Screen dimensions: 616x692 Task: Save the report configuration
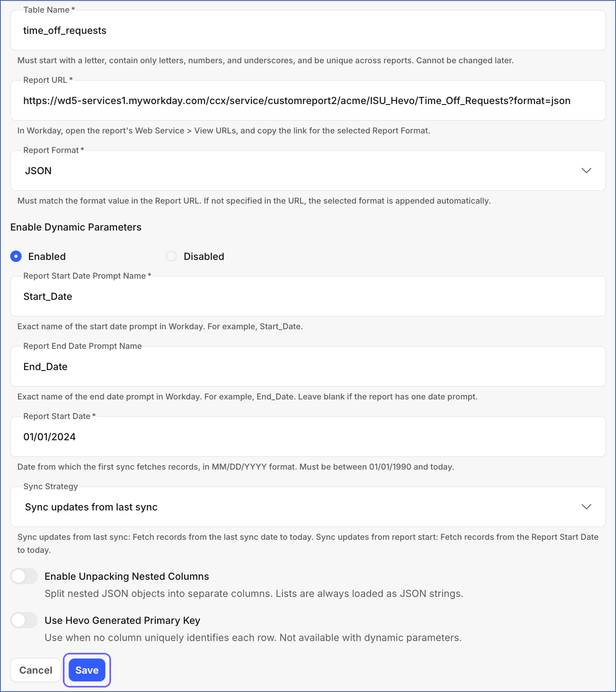[87, 670]
